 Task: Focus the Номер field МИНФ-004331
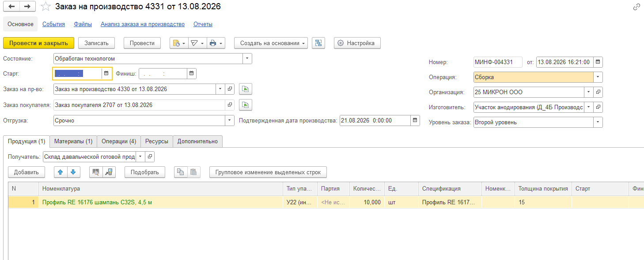(498, 62)
